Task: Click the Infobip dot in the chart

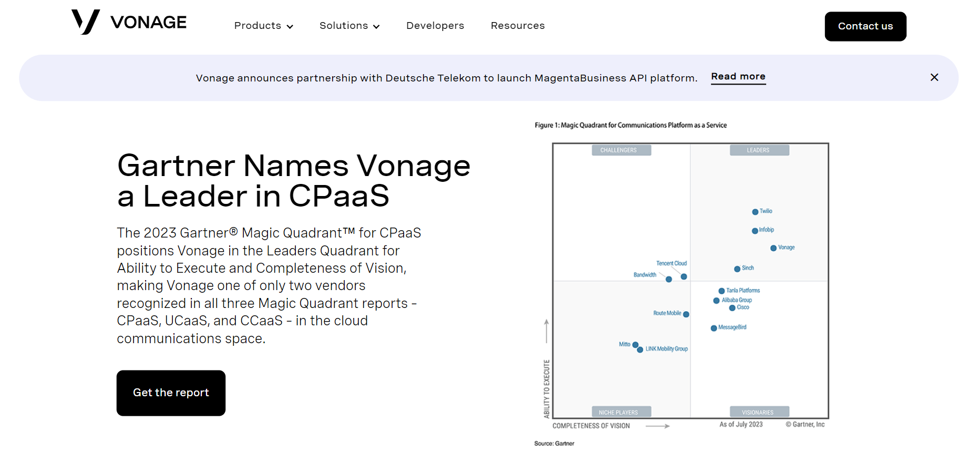Action: coord(755,231)
